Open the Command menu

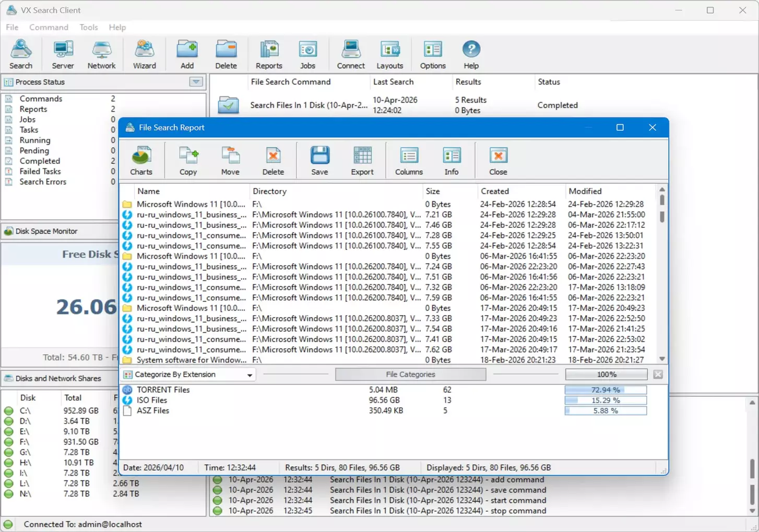[49, 27]
